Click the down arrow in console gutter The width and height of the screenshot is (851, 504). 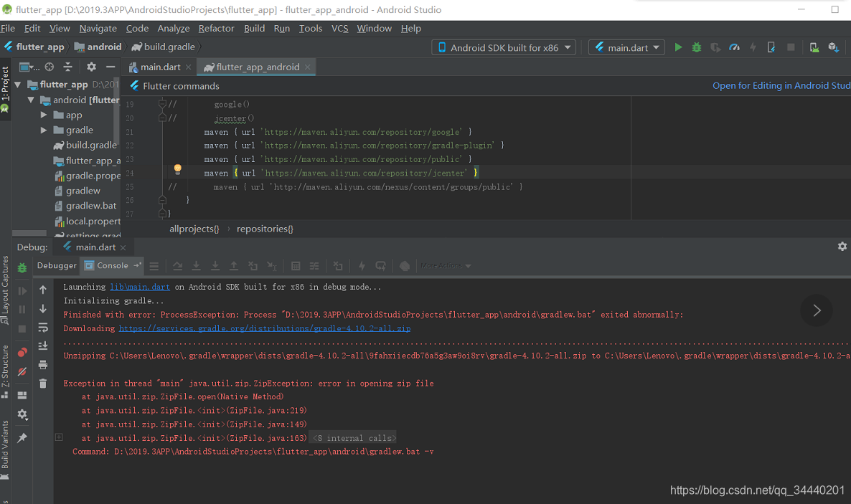tap(43, 309)
